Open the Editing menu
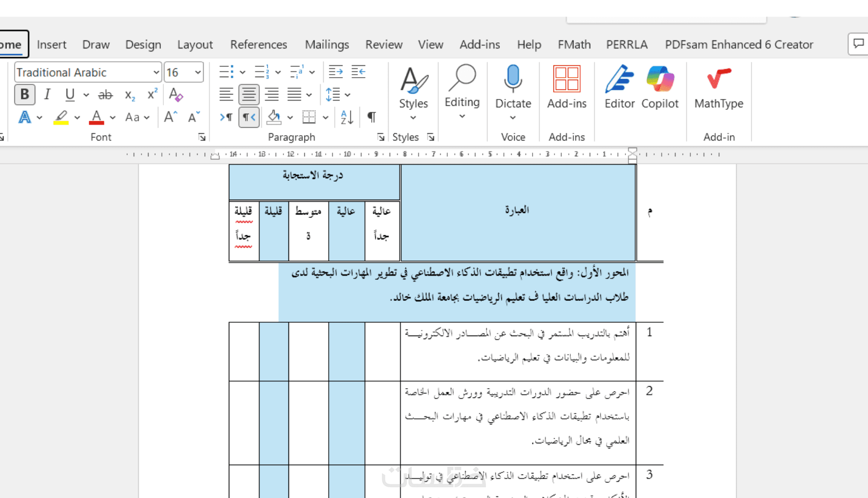 462,93
